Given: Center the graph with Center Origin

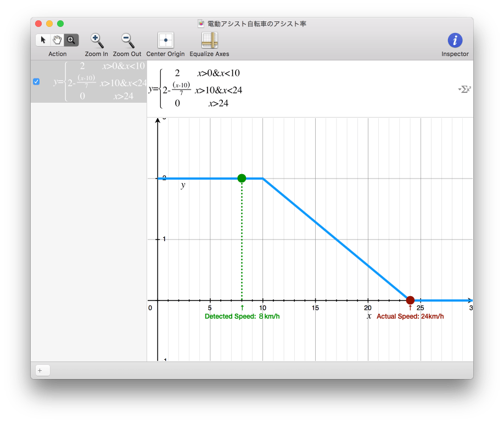Looking at the screenshot, I should 166,41.
